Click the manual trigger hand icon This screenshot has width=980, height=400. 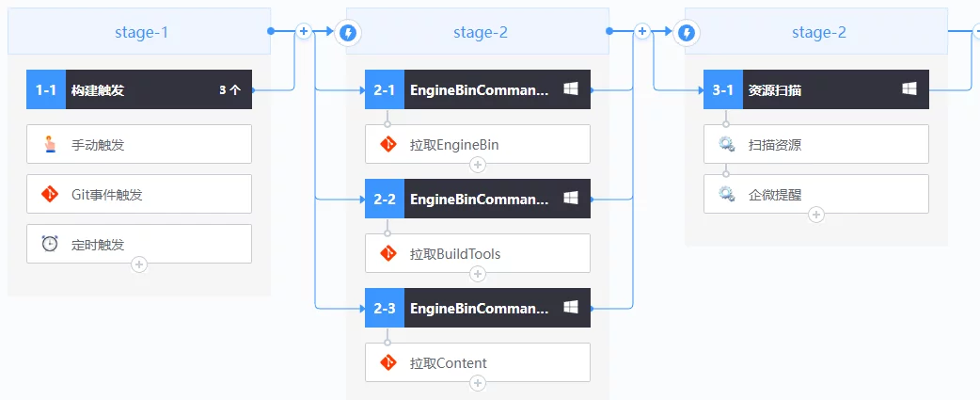point(50,145)
